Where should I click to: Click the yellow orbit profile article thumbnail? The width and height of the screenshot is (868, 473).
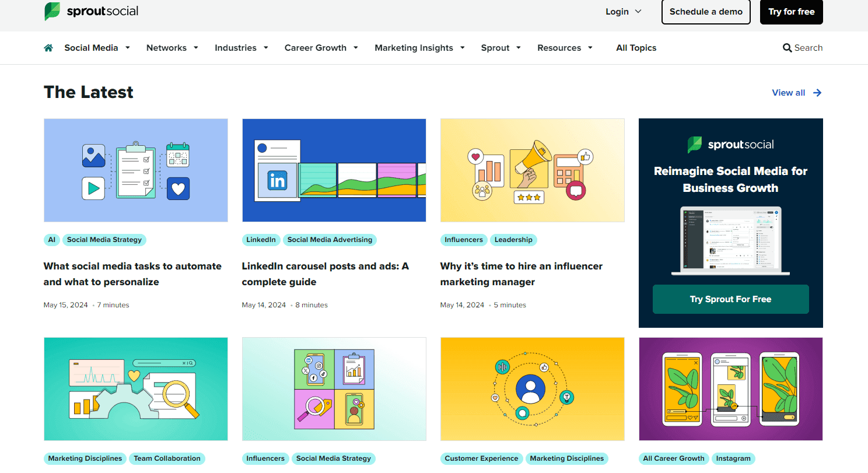(x=533, y=389)
